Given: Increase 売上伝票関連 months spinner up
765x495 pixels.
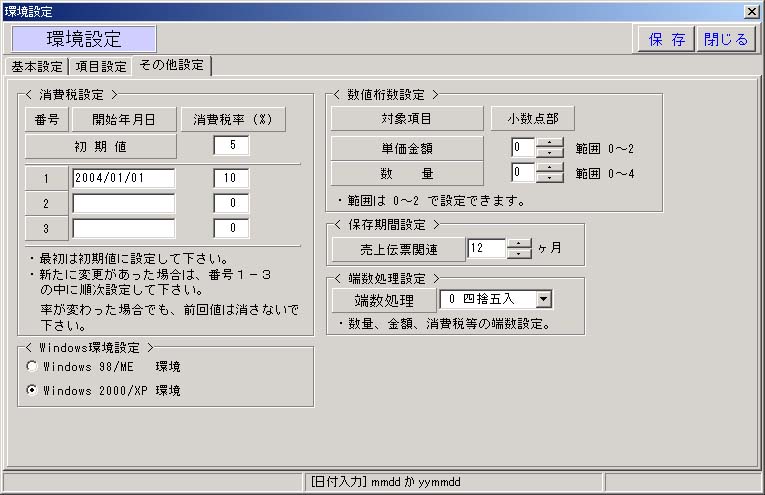Looking at the screenshot, I should tap(519, 243).
